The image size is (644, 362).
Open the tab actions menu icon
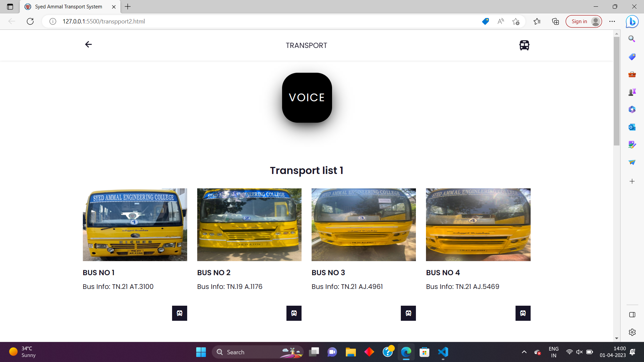pos(10,7)
